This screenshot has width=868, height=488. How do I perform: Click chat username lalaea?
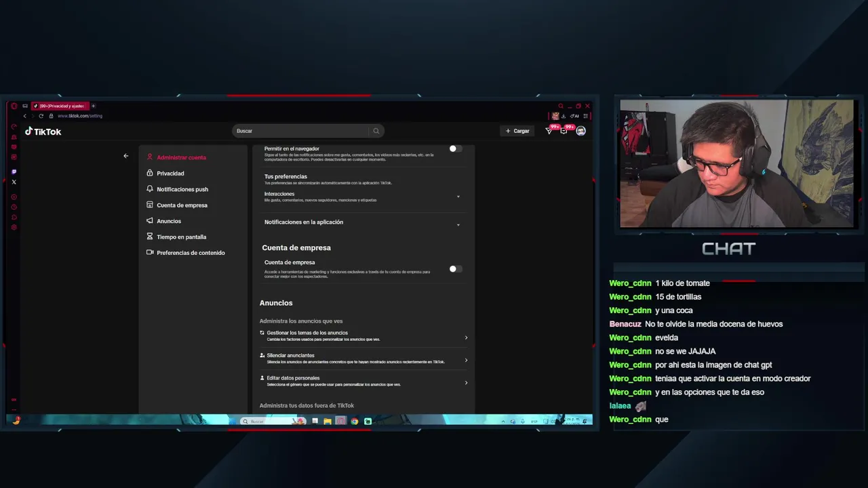click(620, 406)
